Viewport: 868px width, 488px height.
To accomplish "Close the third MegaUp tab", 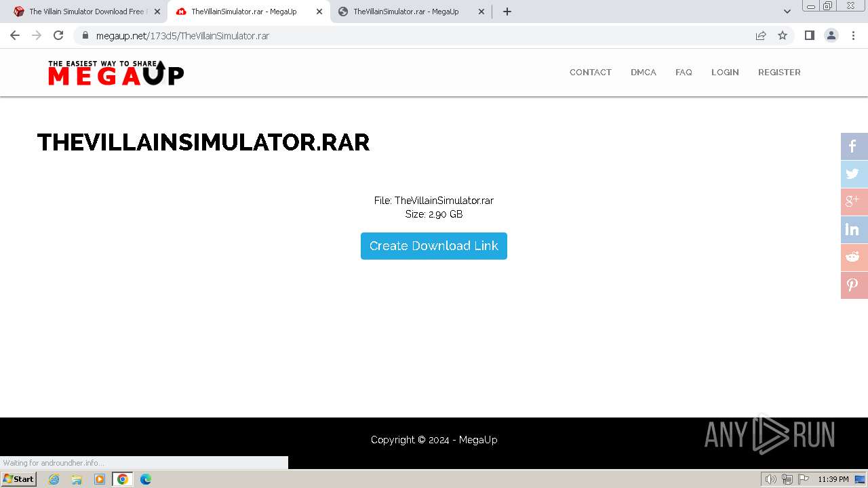I will coord(481,12).
